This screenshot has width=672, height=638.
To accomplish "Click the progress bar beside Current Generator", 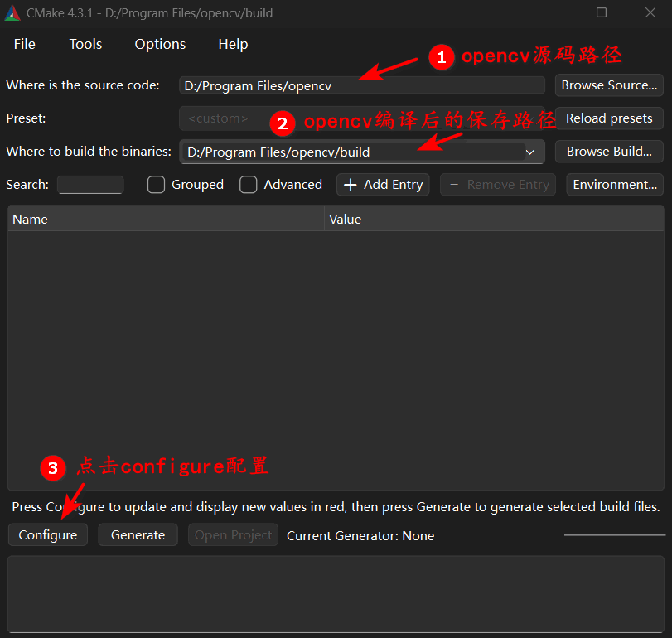I will [x=615, y=535].
